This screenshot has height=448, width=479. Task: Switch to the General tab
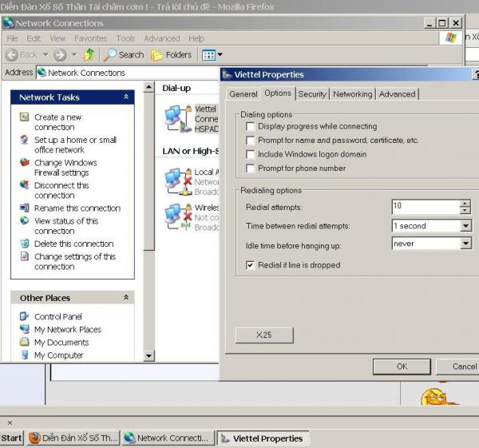(x=243, y=94)
